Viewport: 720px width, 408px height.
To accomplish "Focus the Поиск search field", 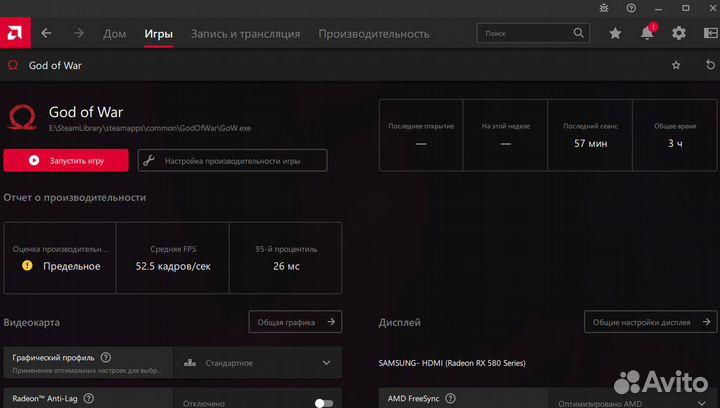I will point(533,33).
